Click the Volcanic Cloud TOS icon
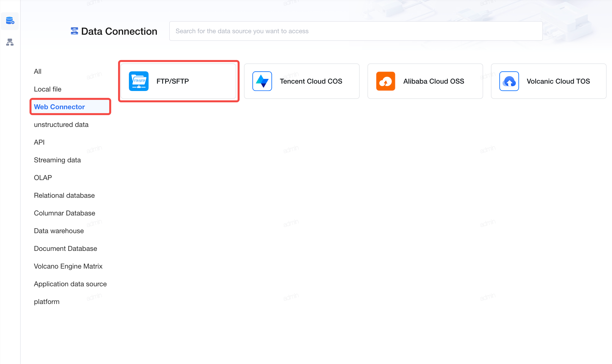This screenshot has width=612, height=364. pyautogui.click(x=509, y=81)
